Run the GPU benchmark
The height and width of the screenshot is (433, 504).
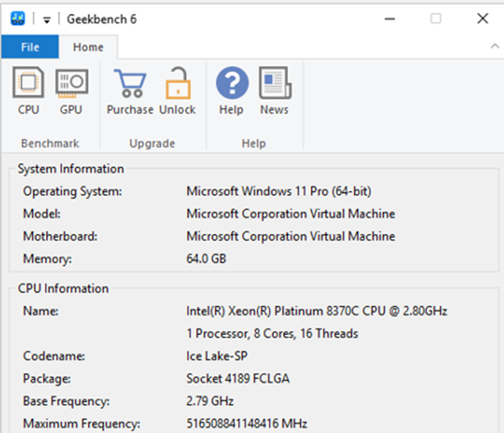[71, 91]
